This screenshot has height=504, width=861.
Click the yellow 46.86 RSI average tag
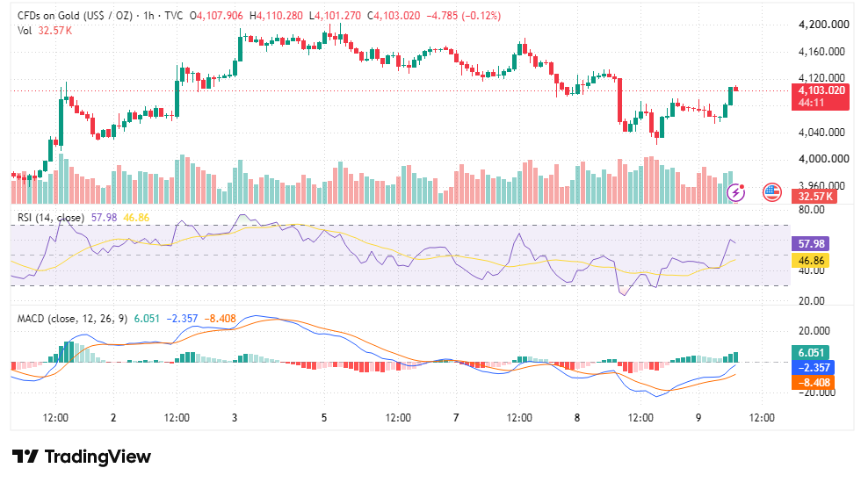click(810, 261)
